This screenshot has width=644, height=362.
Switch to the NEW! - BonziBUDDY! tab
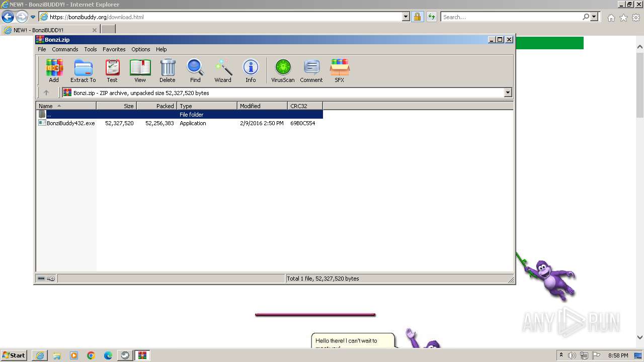click(x=50, y=30)
